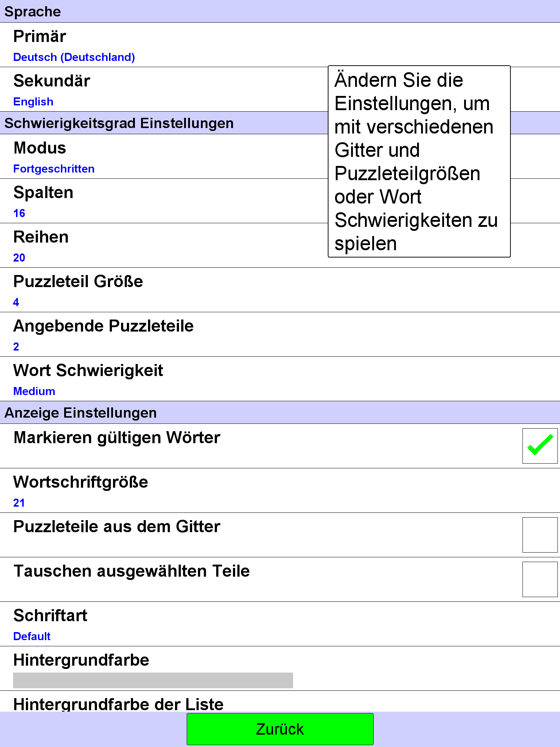Image resolution: width=560 pixels, height=747 pixels.
Task: Open Hintergrundfarbe der Liste setting
Action: point(280,701)
